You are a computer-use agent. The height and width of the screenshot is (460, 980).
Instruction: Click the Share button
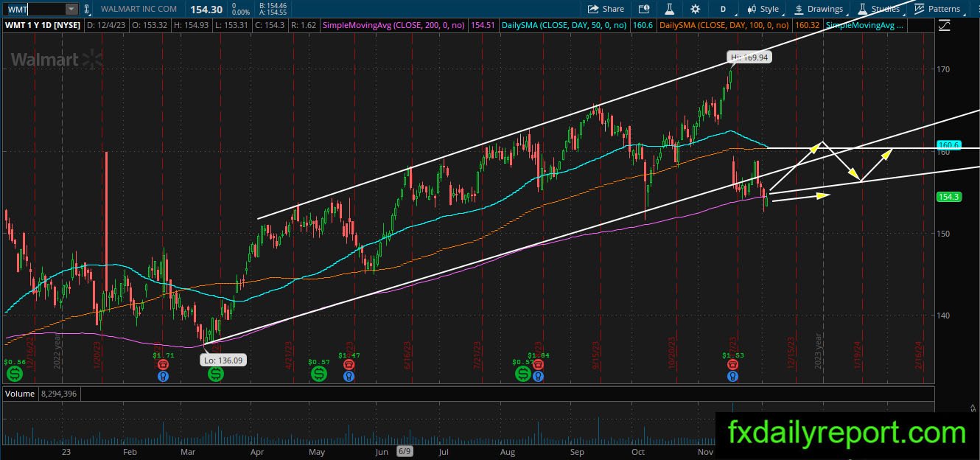click(606, 9)
